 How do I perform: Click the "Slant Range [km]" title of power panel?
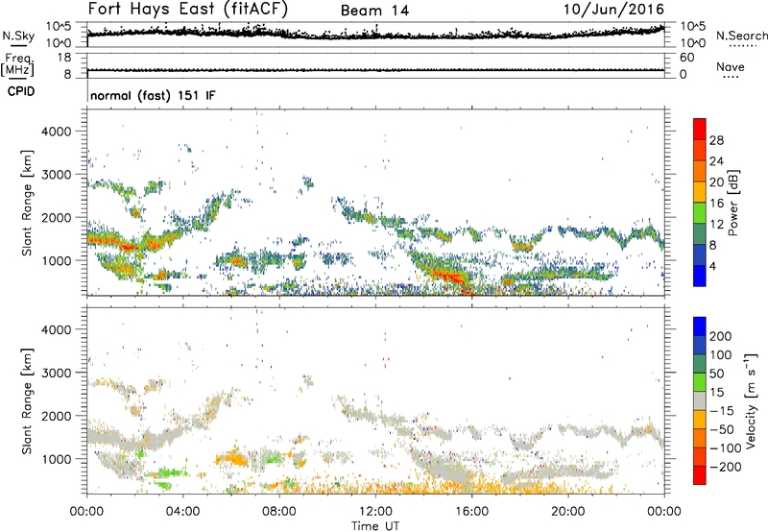pos(27,203)
